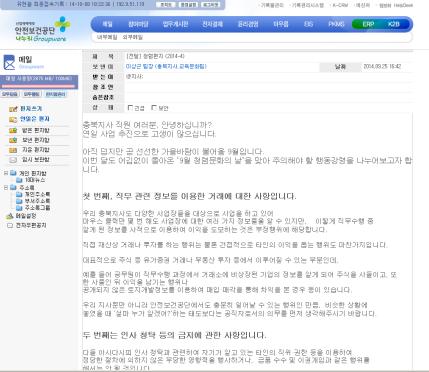Viewport: 429px width, 372px height.
Task: Enable the 보안 security checkbox
Action: [x=154, y=108]
